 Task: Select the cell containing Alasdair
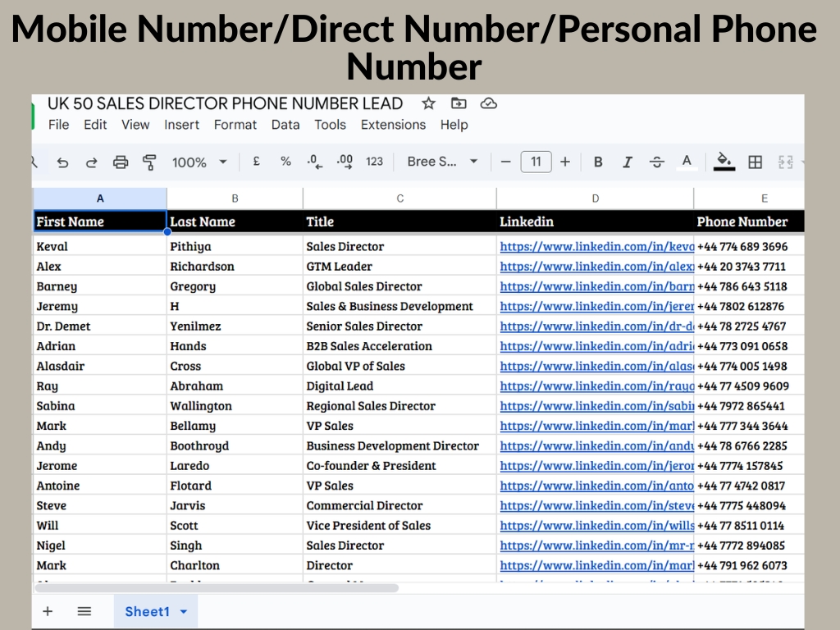tap(100, 366)
